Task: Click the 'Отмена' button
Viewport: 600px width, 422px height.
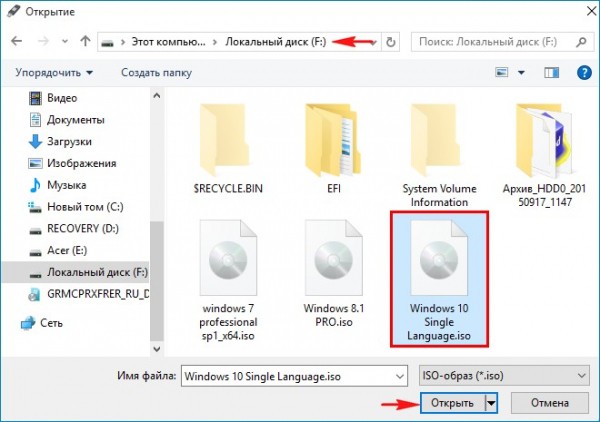Action: pos(549,403)
